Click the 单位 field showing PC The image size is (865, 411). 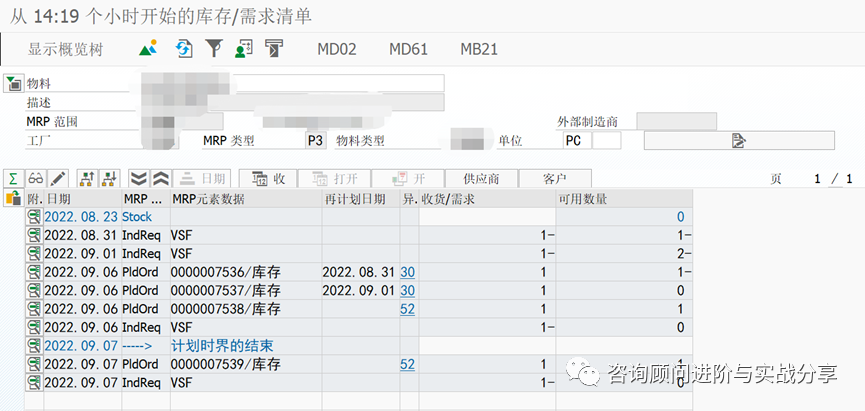[577, 141]
